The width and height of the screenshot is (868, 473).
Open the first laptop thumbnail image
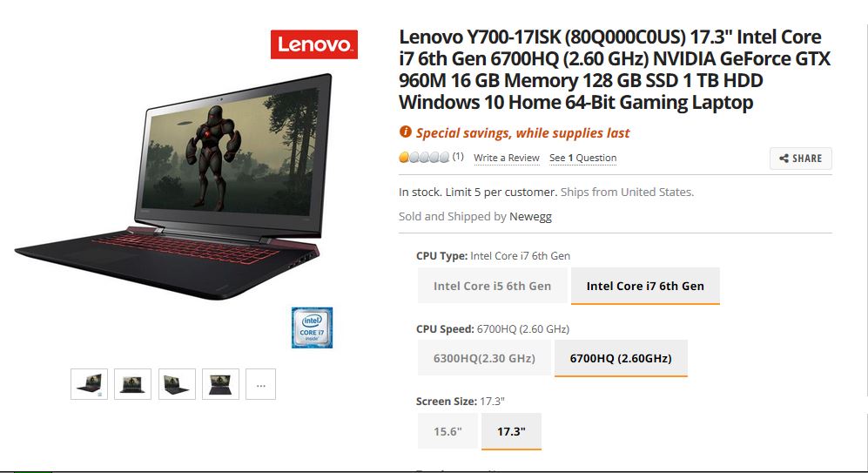[x=89, y=384]
